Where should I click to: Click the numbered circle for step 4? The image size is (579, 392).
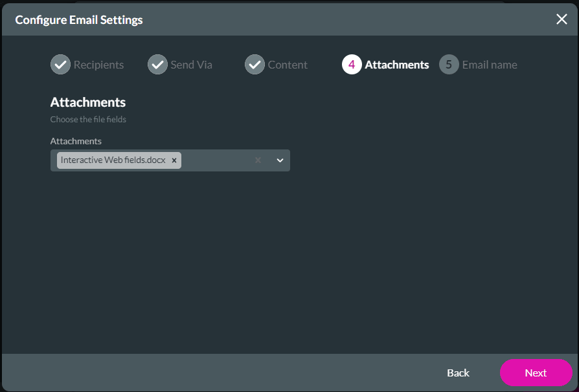pos(350,64)
